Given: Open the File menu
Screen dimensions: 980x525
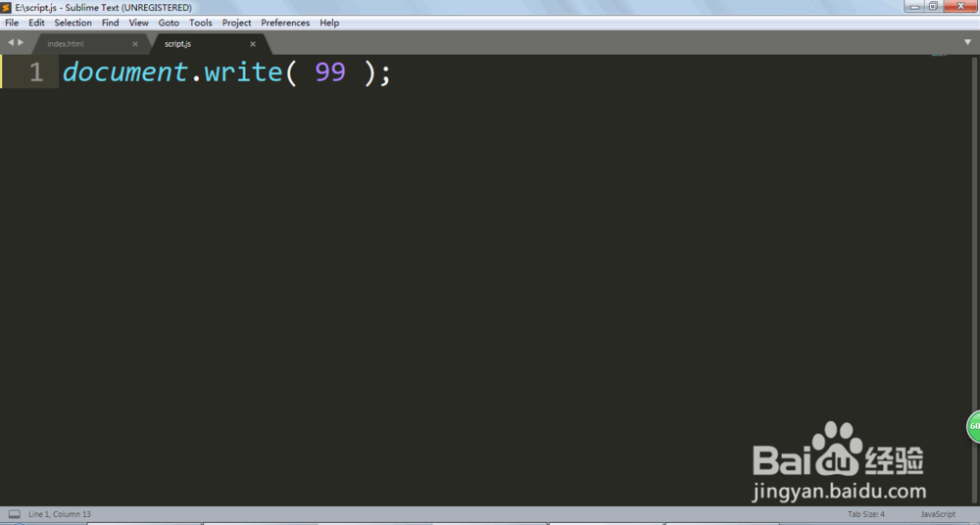Looking at the screenshot, I should 12,23.
